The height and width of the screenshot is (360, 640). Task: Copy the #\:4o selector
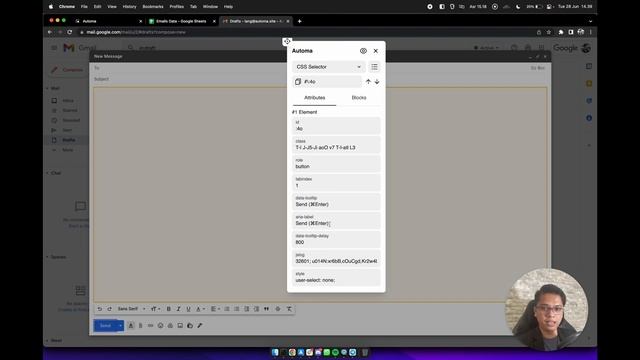coord(298,82)
